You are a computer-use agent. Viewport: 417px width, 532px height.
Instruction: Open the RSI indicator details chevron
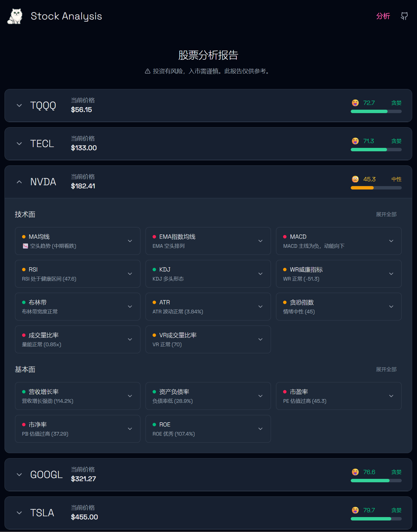coord(130,274)
